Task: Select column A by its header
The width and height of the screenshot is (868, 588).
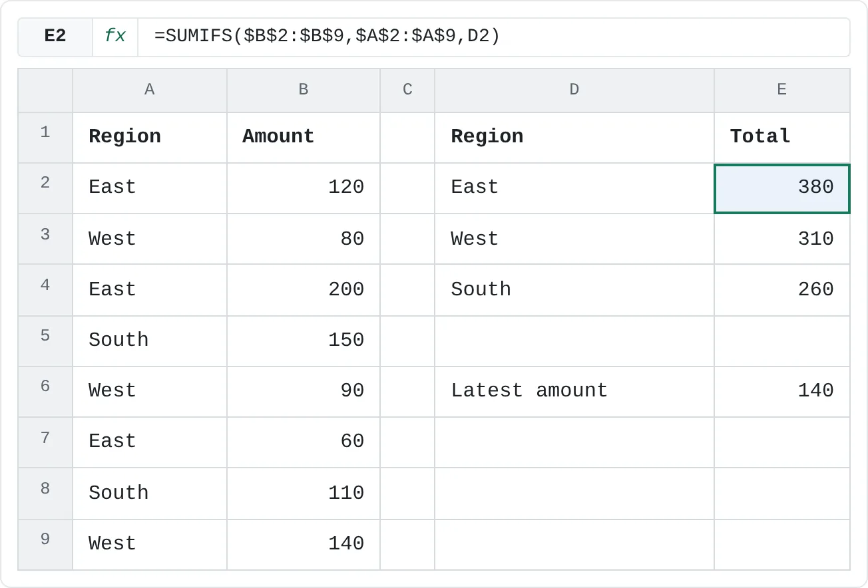Action: tap(150, 90)
